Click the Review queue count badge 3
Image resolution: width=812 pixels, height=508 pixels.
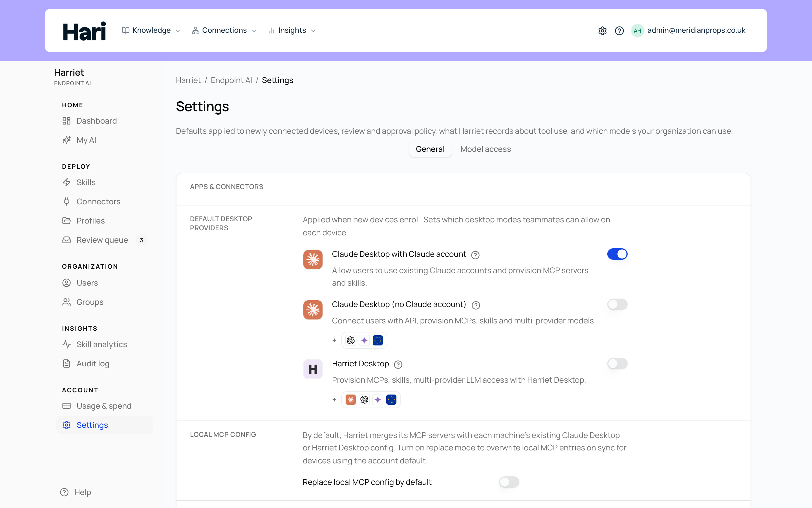pyautogui.click(x=141, y=240)
